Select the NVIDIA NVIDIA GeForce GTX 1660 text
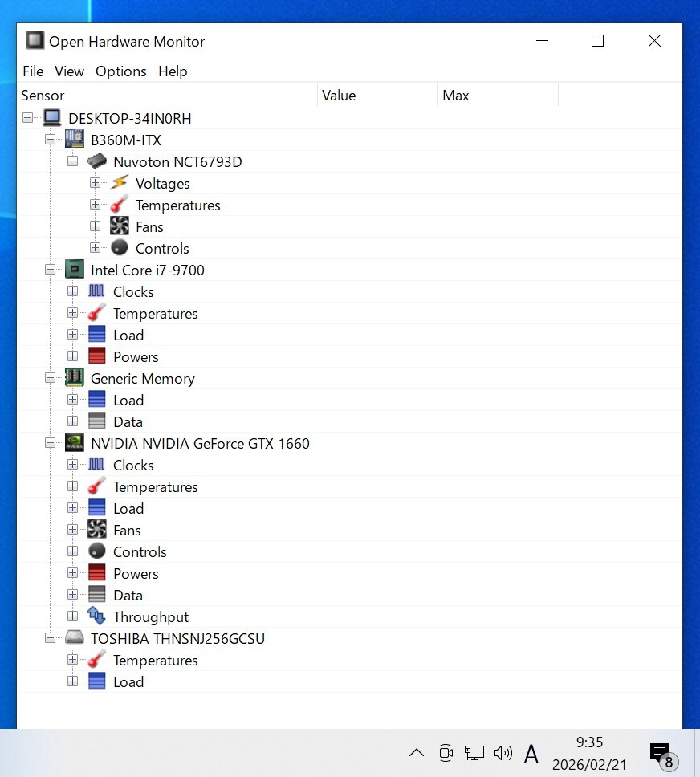The image size is (700, 777). pos(200,443)
